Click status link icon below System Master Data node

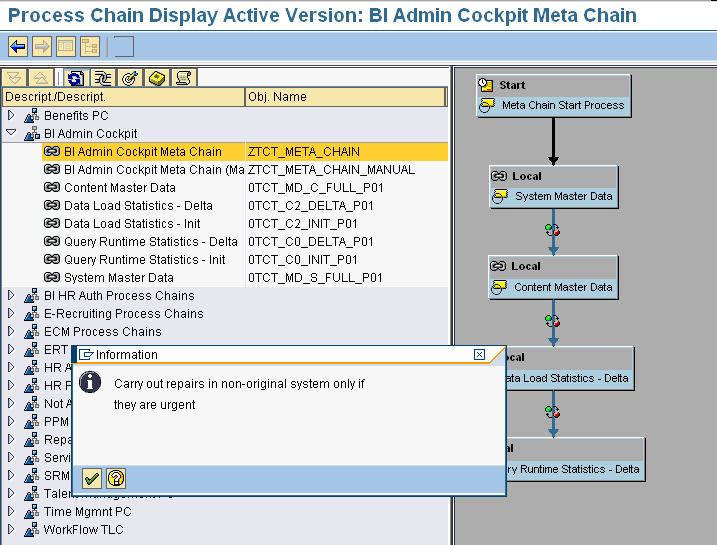tap(552, 230)
